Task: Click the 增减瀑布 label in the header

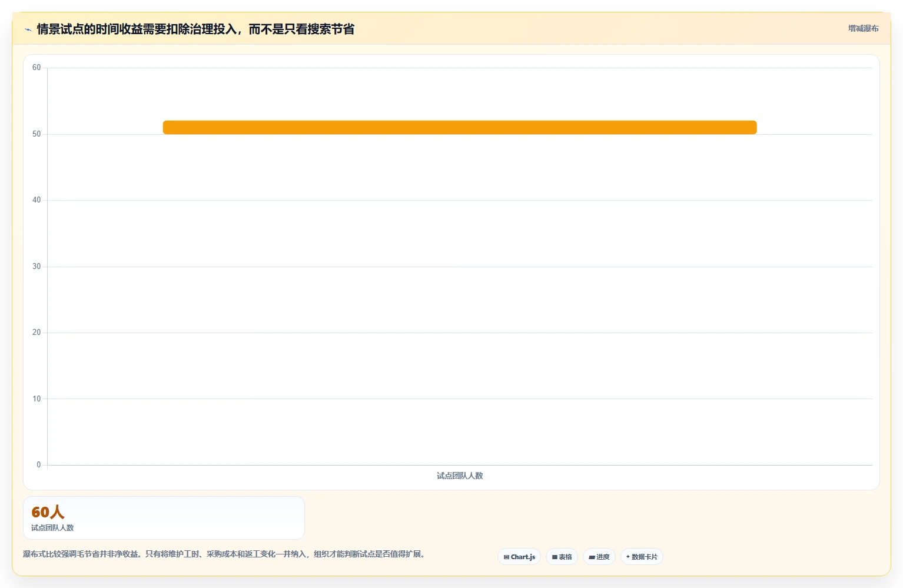Action: click(x=863, y=28)
